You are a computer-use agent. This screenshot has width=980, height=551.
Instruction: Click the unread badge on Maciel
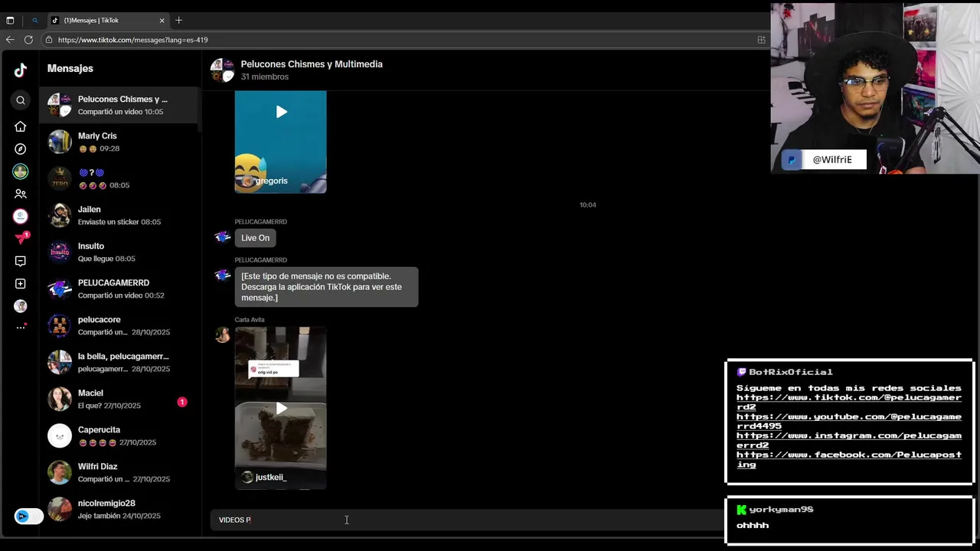182,402
